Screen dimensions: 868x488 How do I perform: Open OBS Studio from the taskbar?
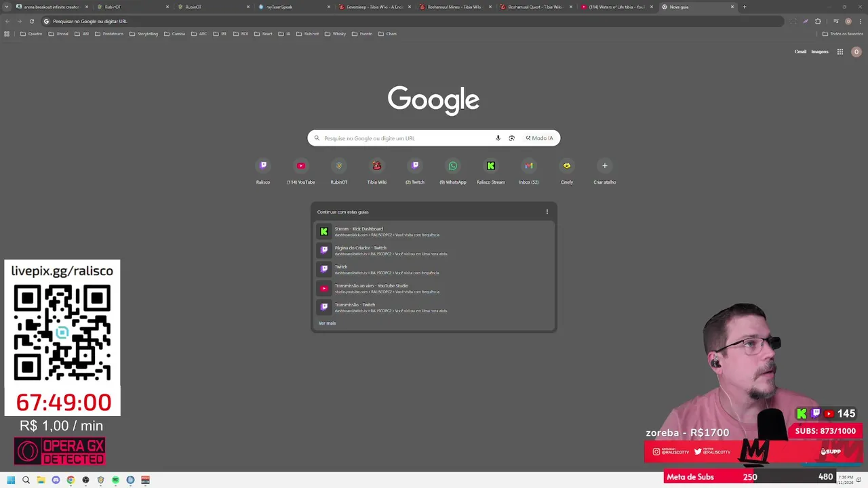point(85,480)
